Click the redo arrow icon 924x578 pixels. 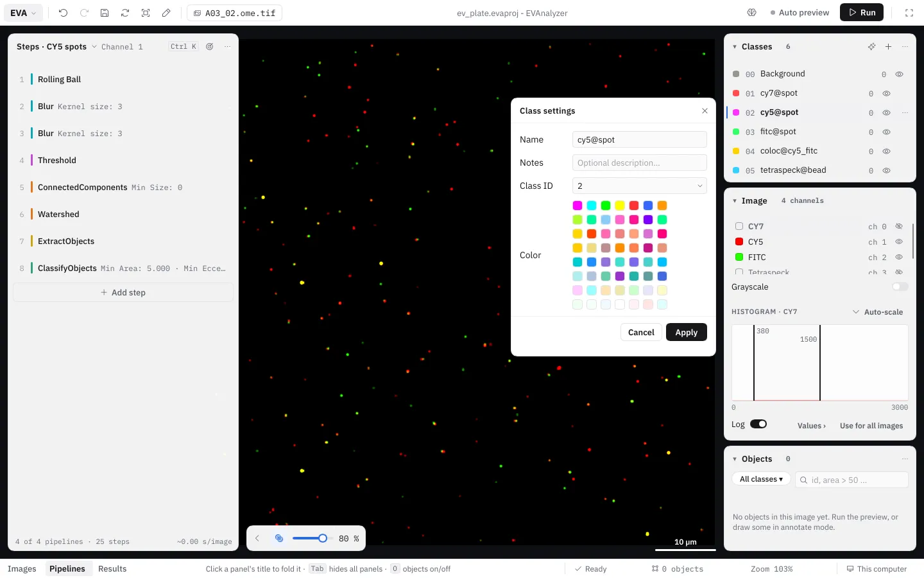[84, 13]
